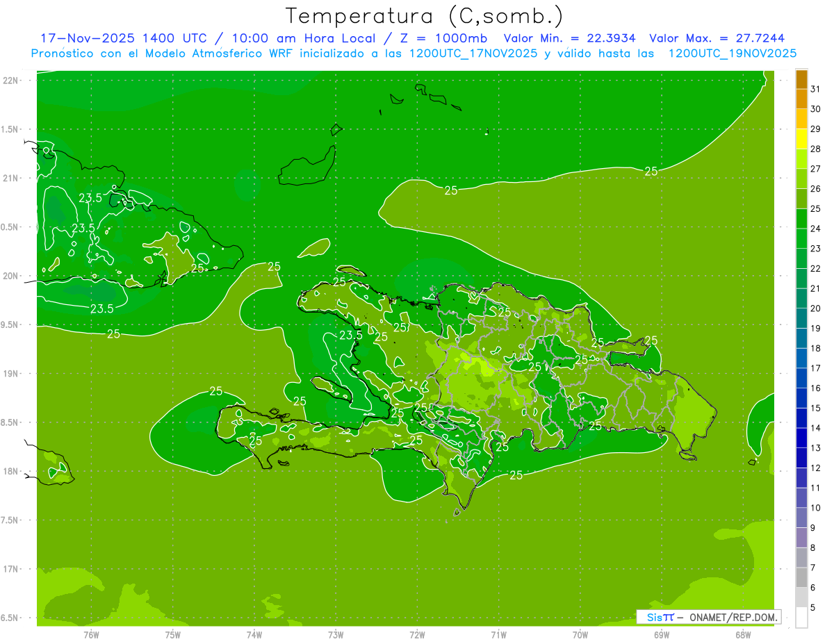Screen dimensions: 834x644
Task: Pick the gray legend swatch between 6 and 7
Action: 801,577
